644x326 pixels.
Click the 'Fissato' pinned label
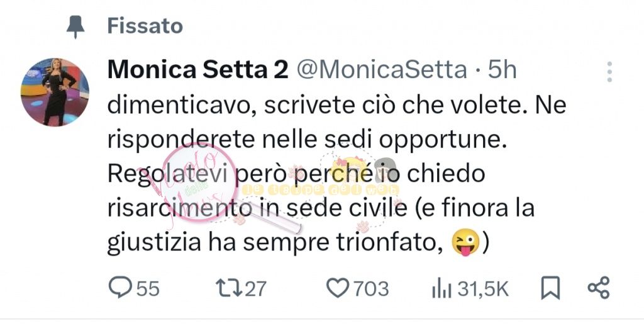pyautogui.click(x=145, y=26)
